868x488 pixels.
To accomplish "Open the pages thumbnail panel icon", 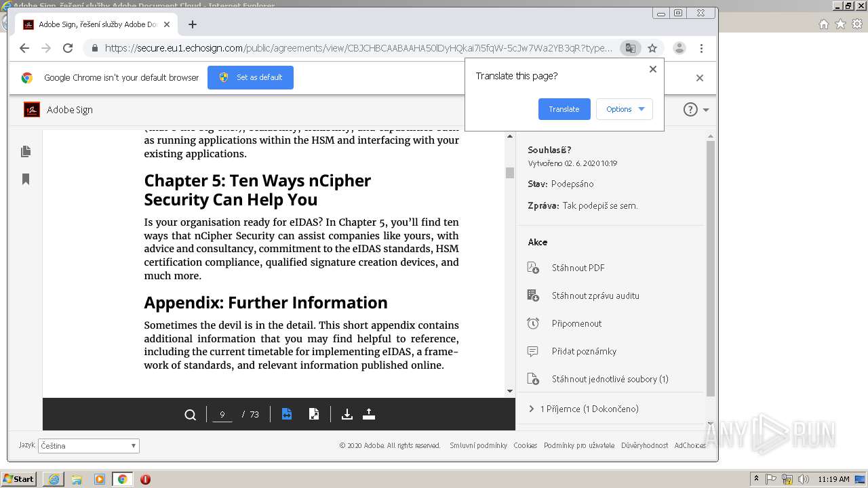I will coord(26,151).
